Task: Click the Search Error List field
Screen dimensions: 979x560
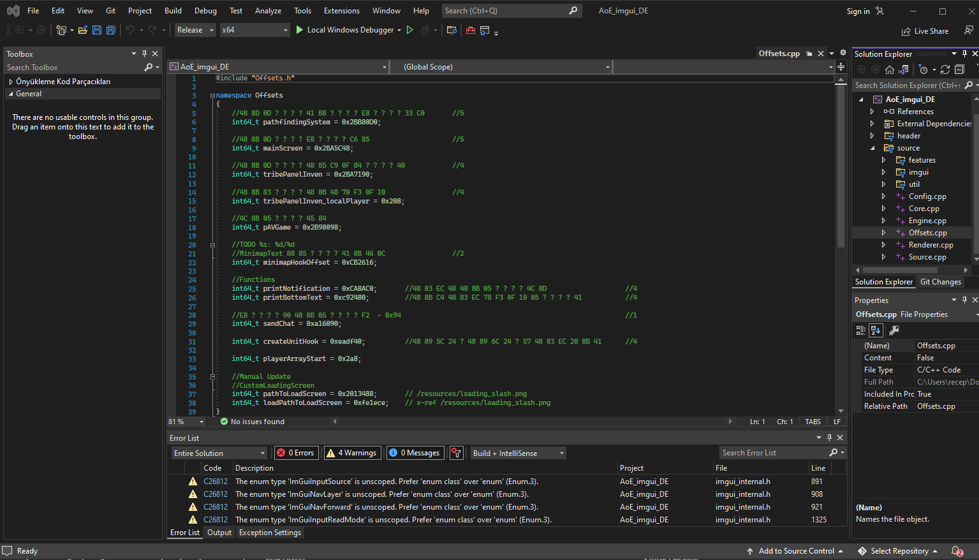Action: (x=782, y=453)
